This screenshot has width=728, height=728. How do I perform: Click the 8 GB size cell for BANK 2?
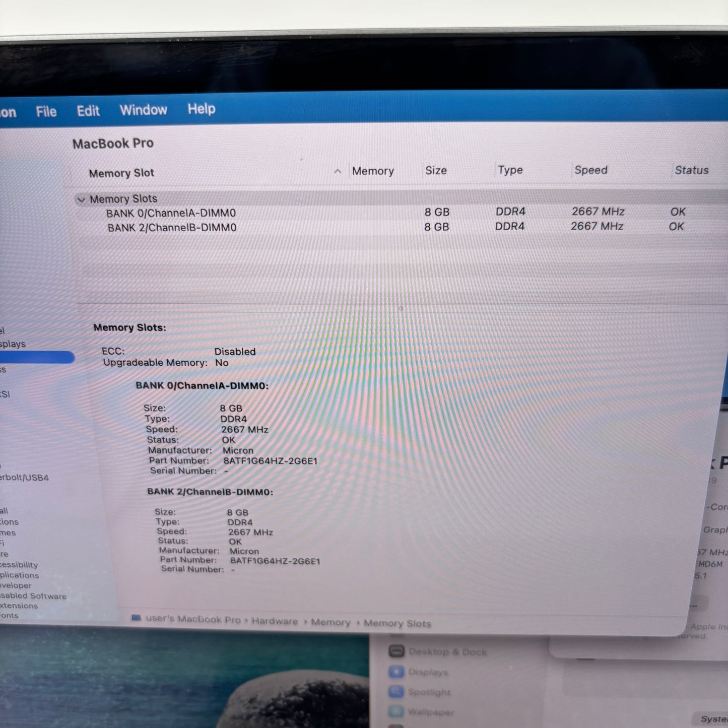pos(436,227)
